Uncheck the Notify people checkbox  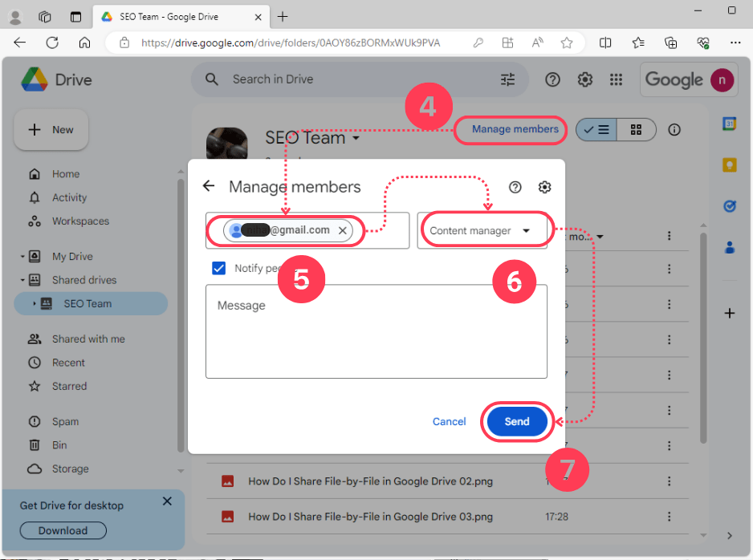218,268
